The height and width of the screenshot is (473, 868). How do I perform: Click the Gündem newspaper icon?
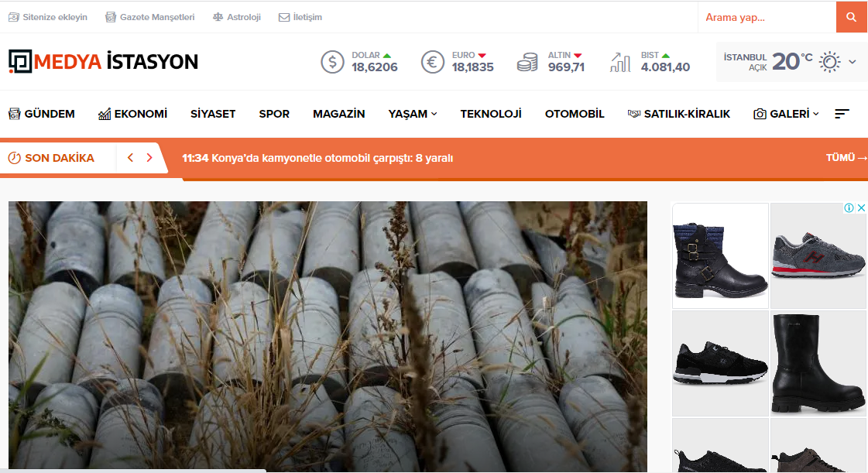[x=15, y=114]
